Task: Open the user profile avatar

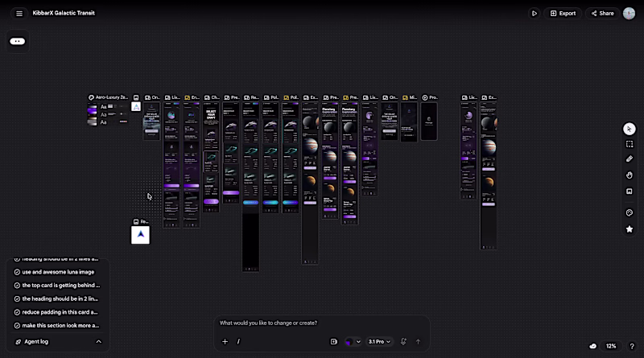Action: tap(629, 13)
